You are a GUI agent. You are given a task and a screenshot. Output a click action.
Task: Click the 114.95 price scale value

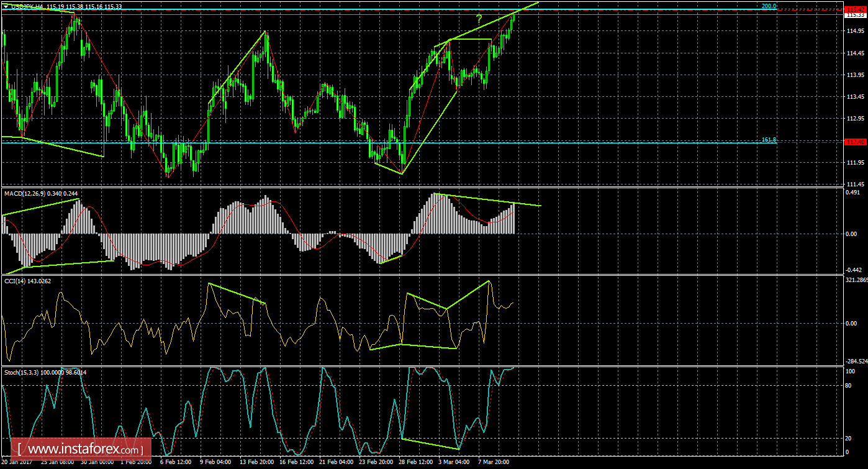click(855, 30)
